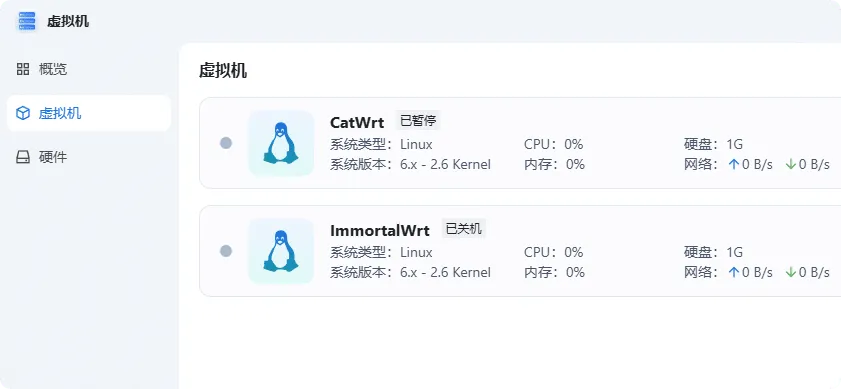Click CatWrt's green download arrow icon

click(x=791, y=164)
